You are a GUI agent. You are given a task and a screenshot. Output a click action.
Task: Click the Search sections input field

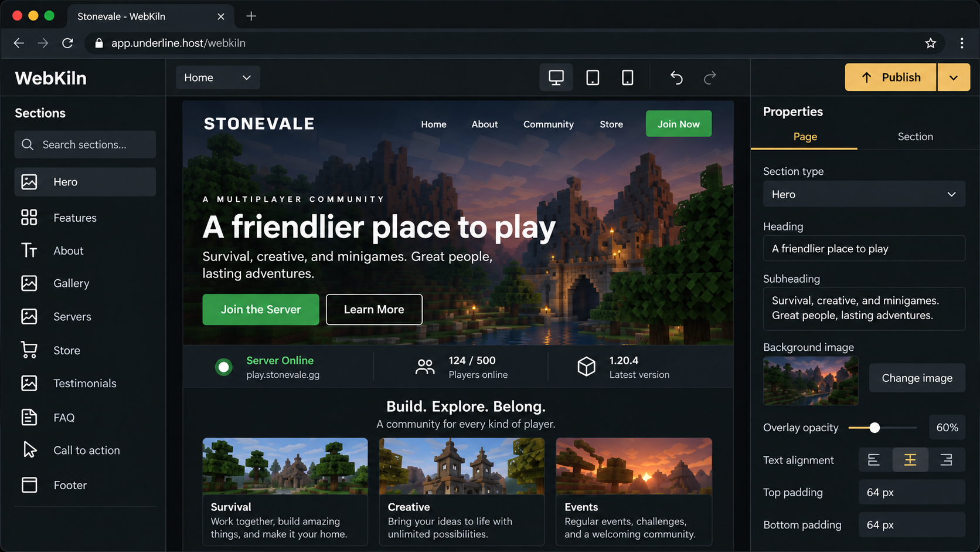click(85, 144)
